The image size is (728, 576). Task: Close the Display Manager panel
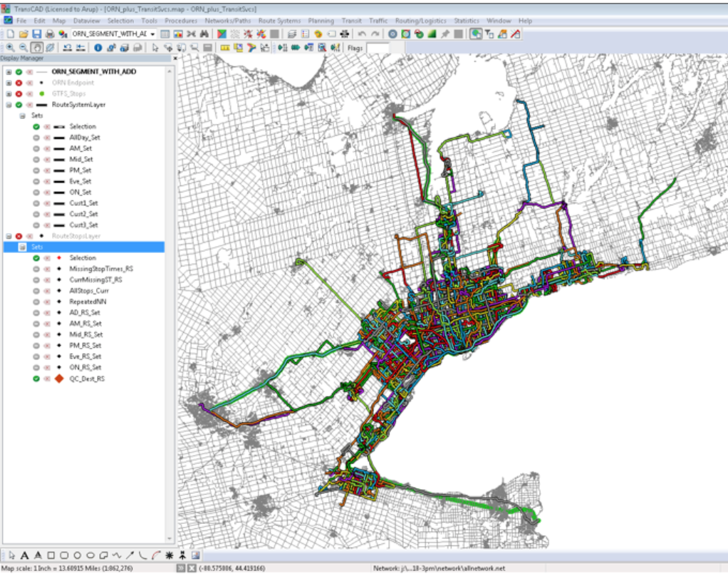point(175,58)
